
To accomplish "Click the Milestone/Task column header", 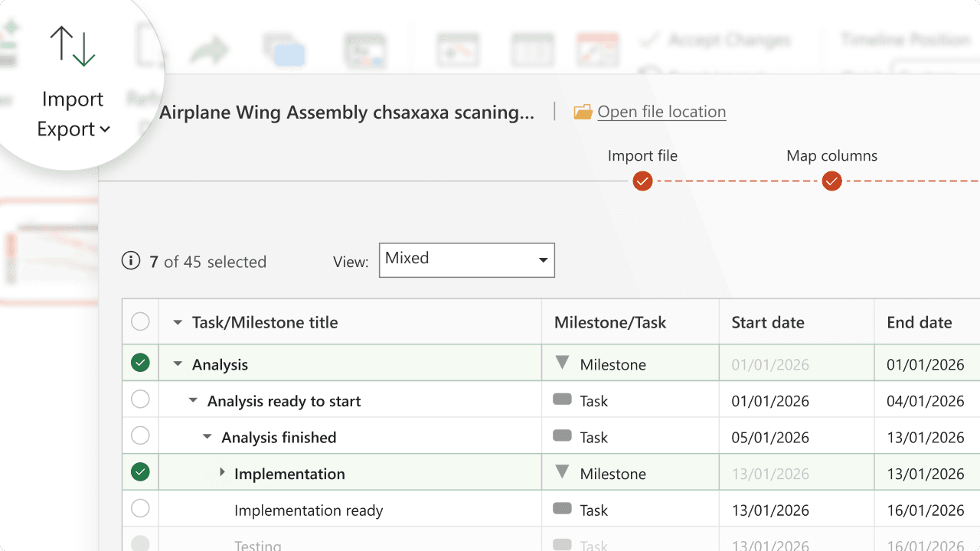I will pos(630,322).
